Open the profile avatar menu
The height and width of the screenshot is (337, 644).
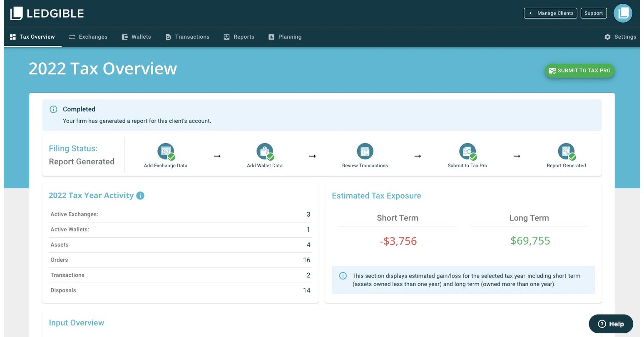pos(622,13)
